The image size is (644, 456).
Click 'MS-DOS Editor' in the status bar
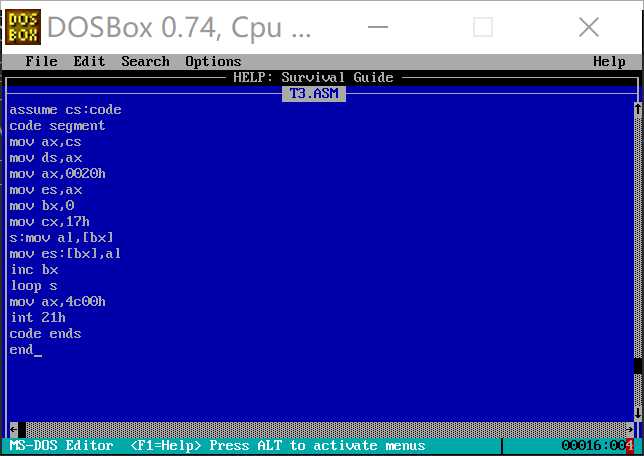tap(62, 446)
